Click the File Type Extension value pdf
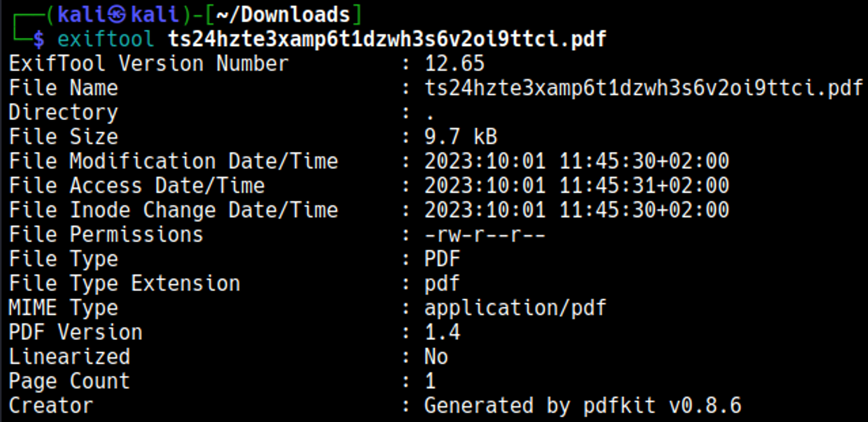 point(442,284)
